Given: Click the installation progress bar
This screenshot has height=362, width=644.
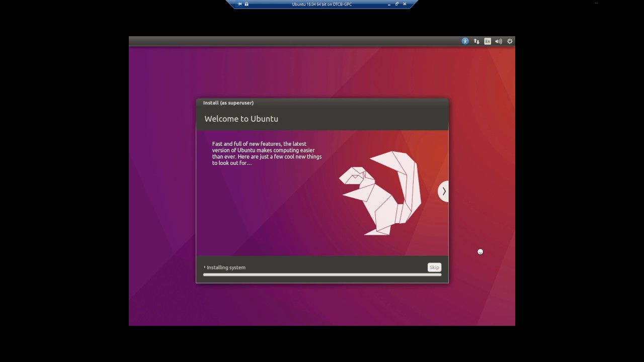Looking at the screenshot, I should (322, 275).
